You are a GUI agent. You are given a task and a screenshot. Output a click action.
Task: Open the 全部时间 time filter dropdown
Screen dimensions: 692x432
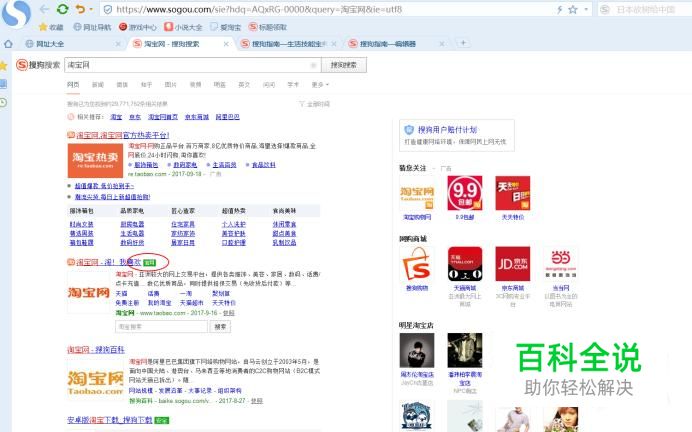tap(314, 104)
